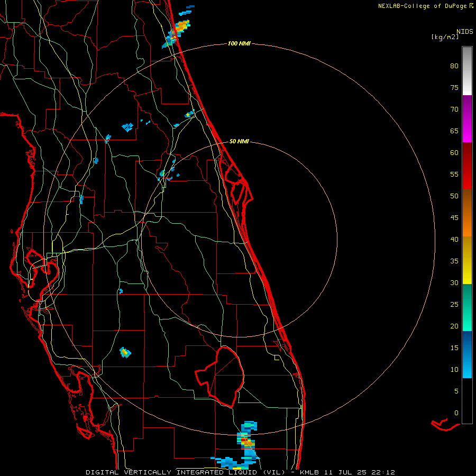Click the Lake Okeechobee outline
This screenshot has width=476, height=476.
tap(220, 377)
